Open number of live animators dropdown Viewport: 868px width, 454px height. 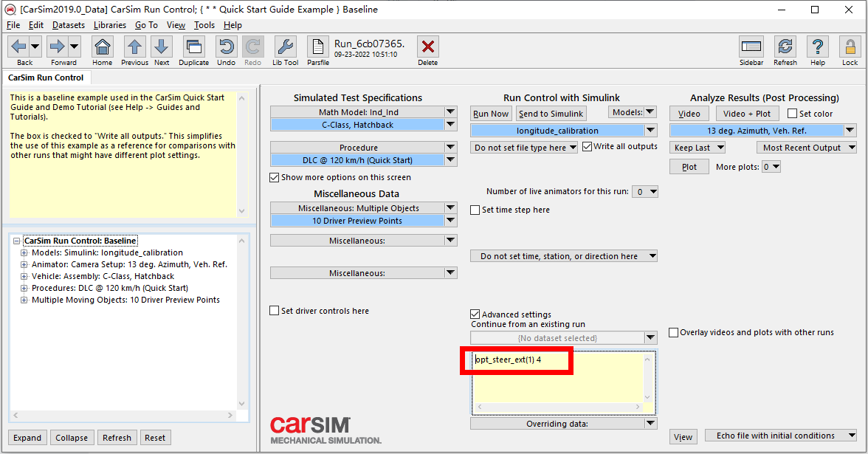point(645,192)
